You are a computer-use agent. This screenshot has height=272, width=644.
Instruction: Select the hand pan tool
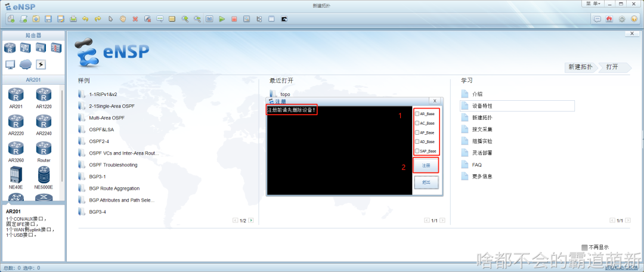point(122,19)
